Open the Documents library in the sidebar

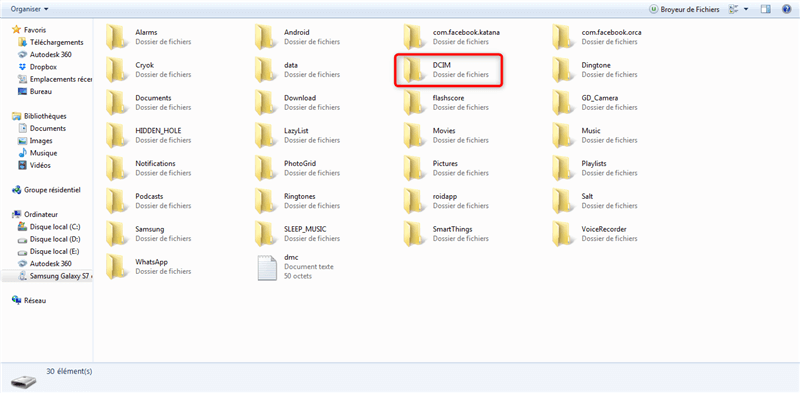(x=41, y=128)
